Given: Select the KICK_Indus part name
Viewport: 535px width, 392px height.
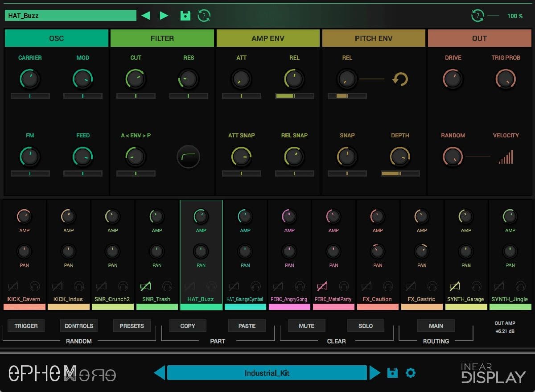Looking at the screenshot, I should pos(68,299).
